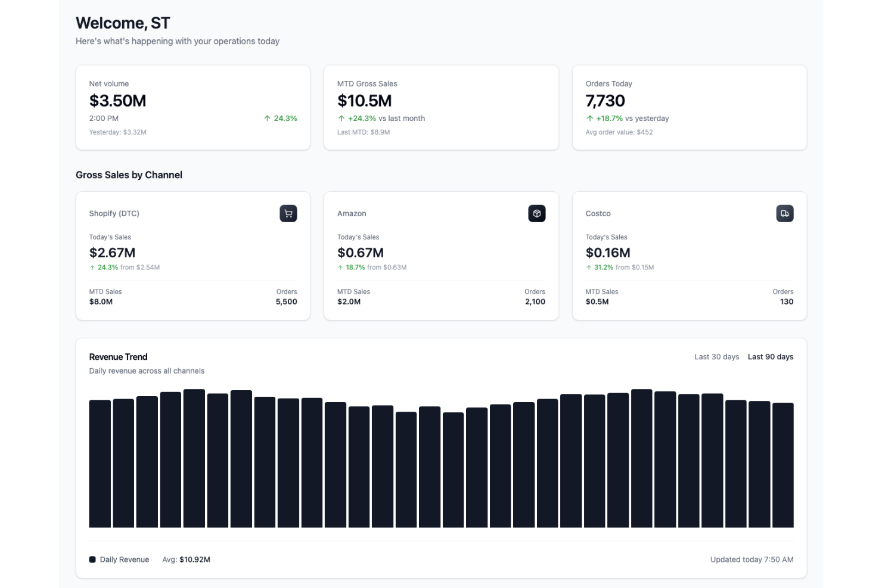This screenshot has width=882, height=588.
Task: Select the Last 30 days tab
Action: [x=716, y=356]
